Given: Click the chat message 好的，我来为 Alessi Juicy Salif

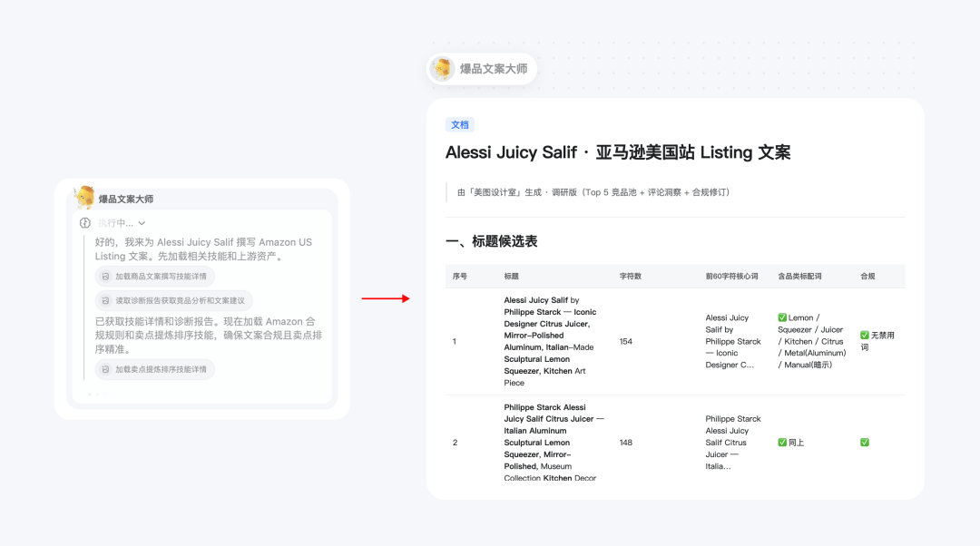Looking at the screenshot, I should (x=204, y=249).
